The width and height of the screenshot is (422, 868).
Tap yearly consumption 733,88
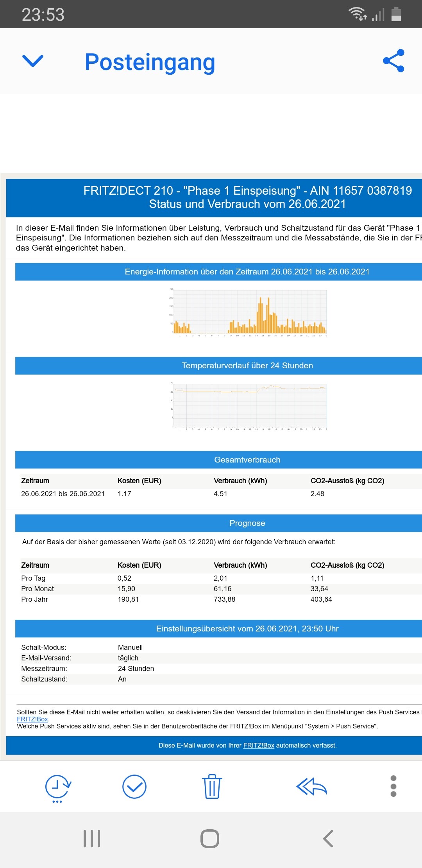point(225,599)
